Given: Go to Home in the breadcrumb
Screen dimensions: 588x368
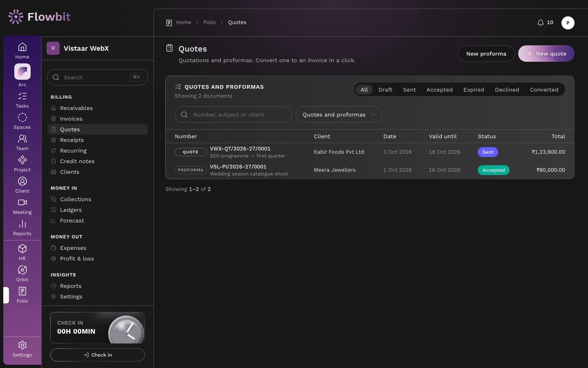Looking at the screenshot, I should [183, 22].
